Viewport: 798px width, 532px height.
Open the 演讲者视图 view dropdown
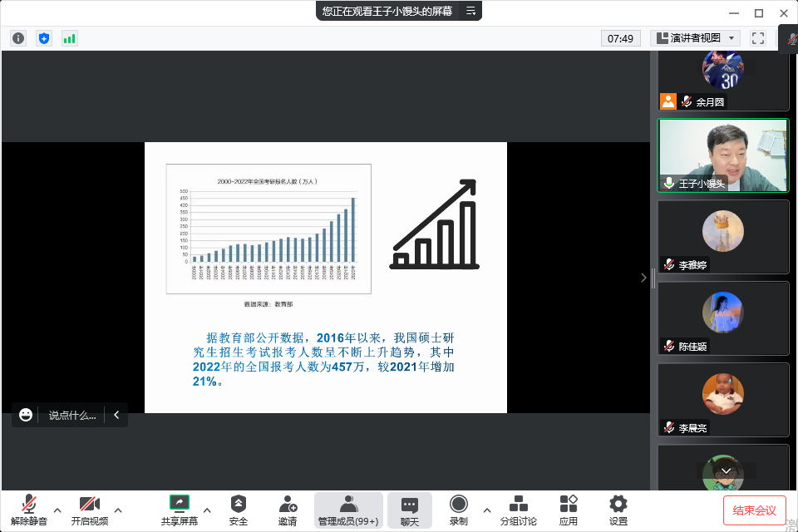tap(695, 38)
